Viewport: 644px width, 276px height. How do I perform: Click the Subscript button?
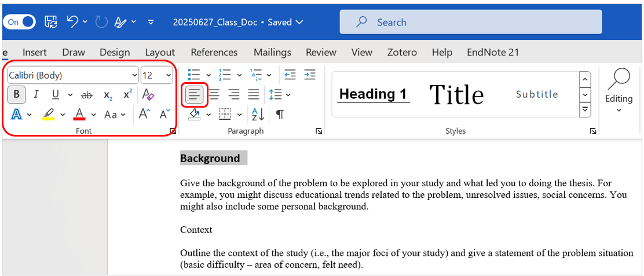point(108,94)
